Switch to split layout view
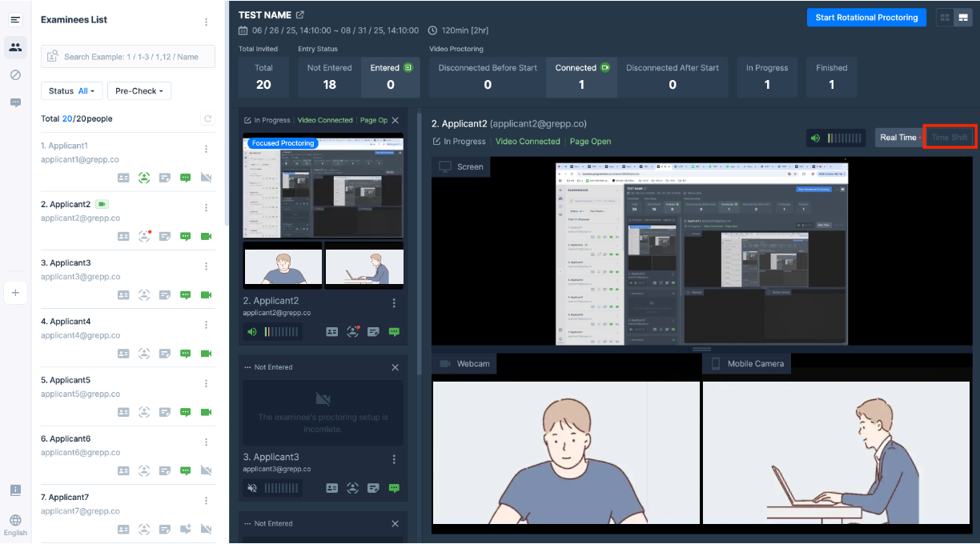The height and width of the screenshot is (544, 980). (x=962, y=18)
